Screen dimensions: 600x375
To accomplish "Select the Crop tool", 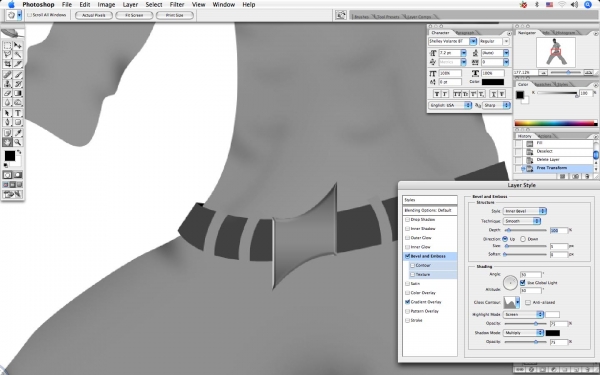I will 7,64.
